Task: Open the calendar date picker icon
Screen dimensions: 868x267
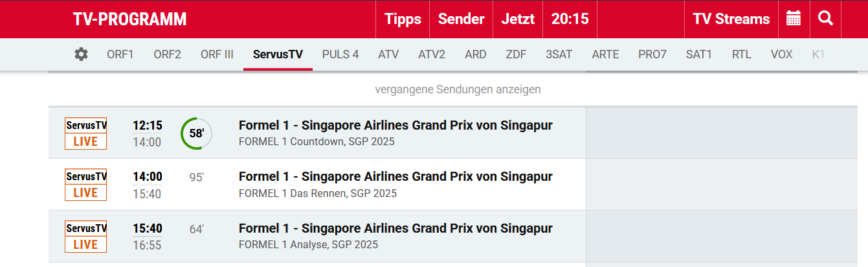Action: pyautogui.click(x=793, y=19)
